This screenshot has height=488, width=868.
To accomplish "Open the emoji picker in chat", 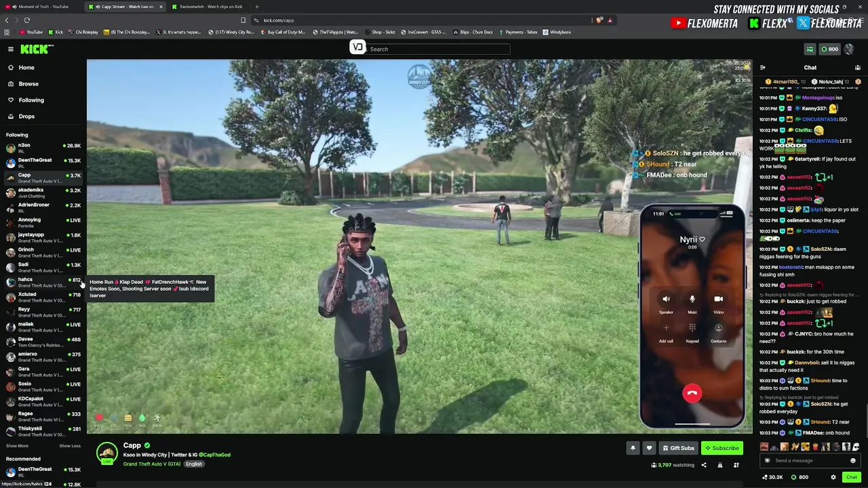I will 853,461.
